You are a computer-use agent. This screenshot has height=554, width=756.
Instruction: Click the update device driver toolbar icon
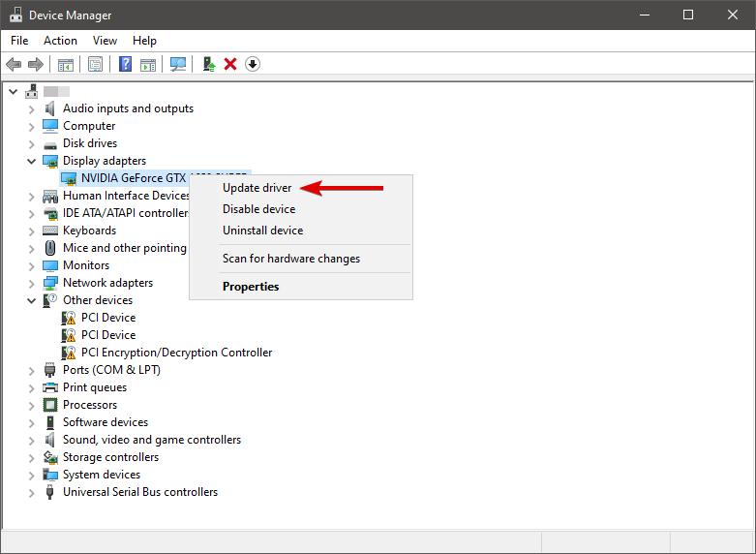point(209,64)
